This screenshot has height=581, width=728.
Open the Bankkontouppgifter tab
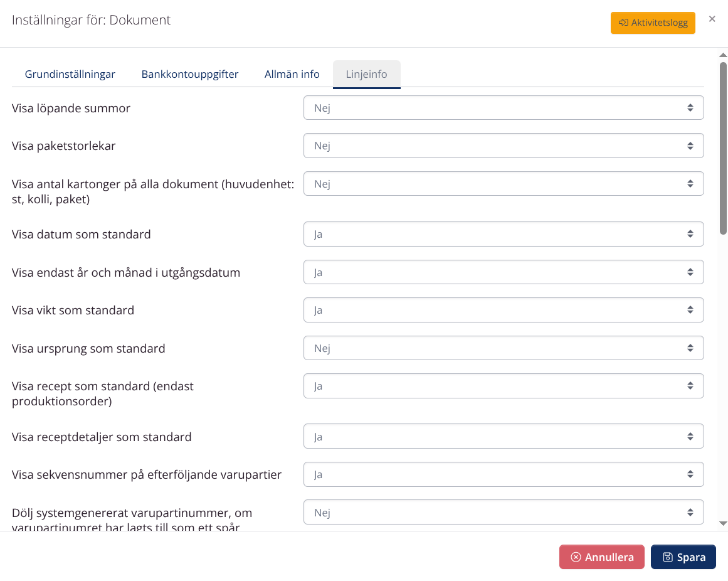(189, 74)
